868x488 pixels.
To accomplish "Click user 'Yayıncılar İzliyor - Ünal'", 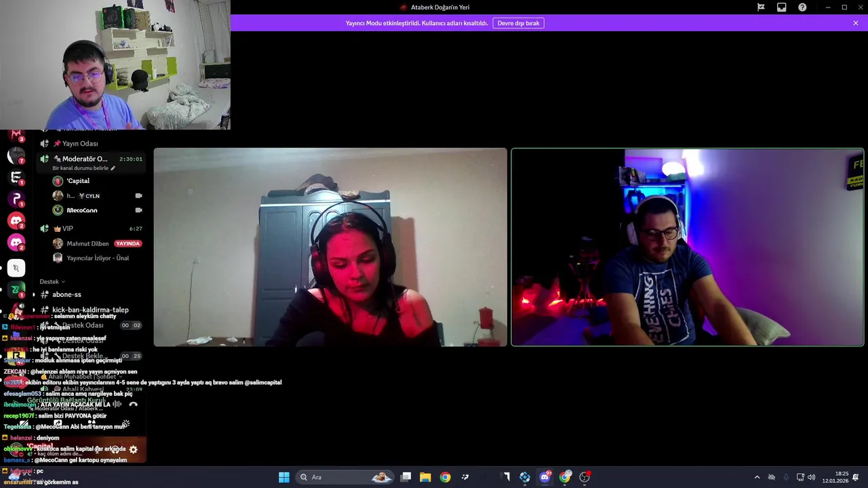I will click(x=98, y=258).
